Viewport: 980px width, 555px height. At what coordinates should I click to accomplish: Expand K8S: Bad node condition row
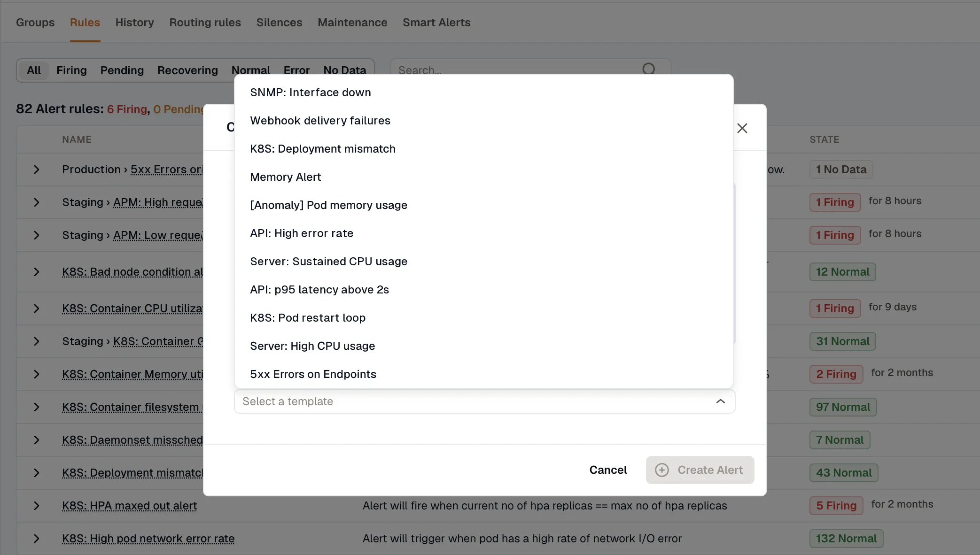pyautogui.click(x=37, y=272)
